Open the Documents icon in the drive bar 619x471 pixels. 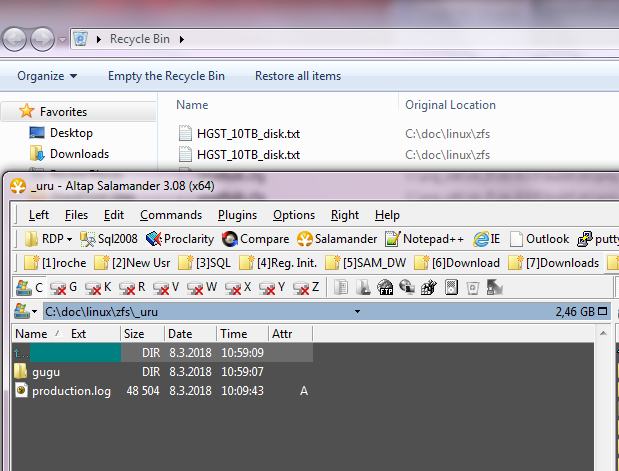coord(341,287)
